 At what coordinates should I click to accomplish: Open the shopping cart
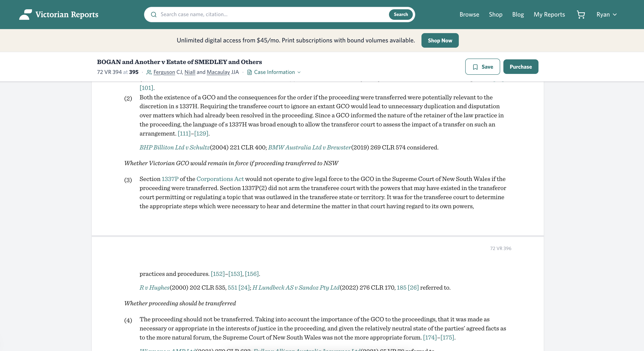581,15
